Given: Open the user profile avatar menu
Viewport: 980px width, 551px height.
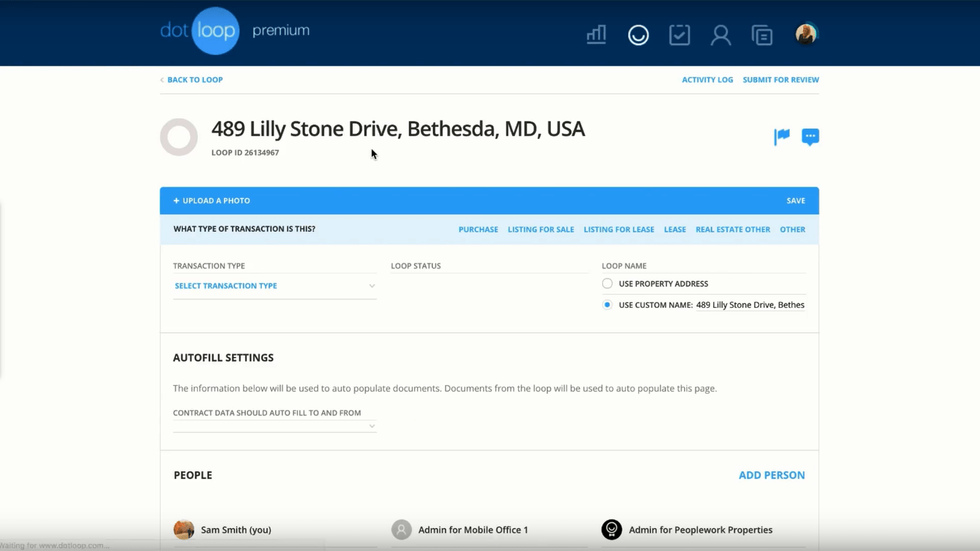Looking at the screenshot, I should [806, 34].
